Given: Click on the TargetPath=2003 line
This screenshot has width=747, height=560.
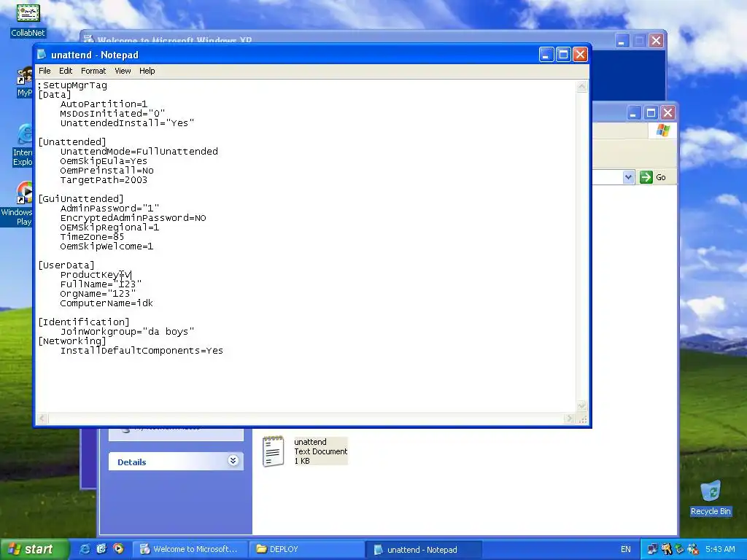Looking at the screenshot, I should point(104,180).
